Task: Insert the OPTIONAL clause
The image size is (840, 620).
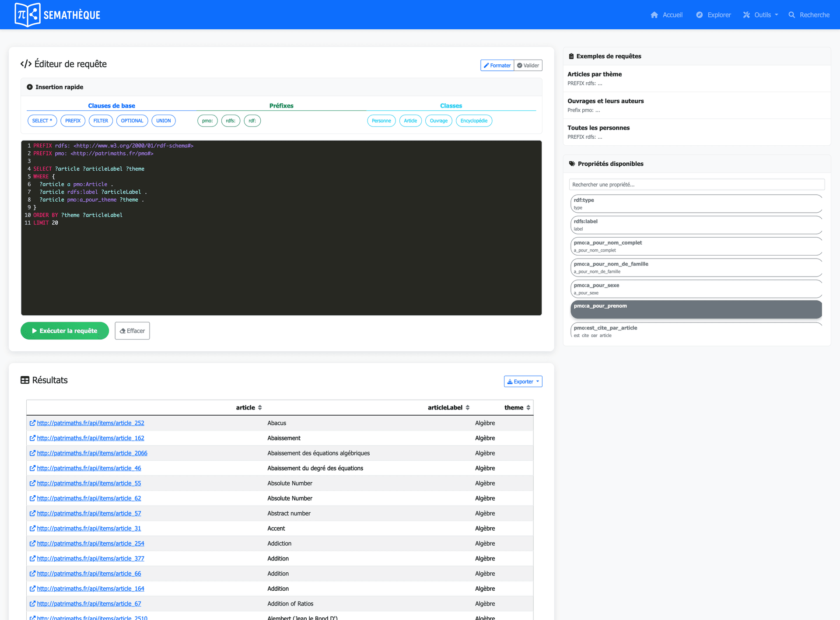Action: click(x=132, y=121)
